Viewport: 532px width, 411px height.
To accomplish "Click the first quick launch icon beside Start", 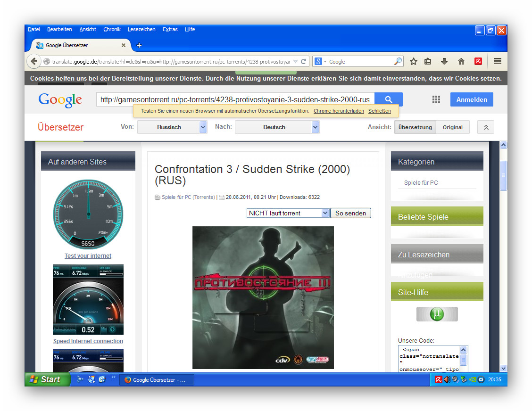I will pyautogui.click(x=80, y=379).
